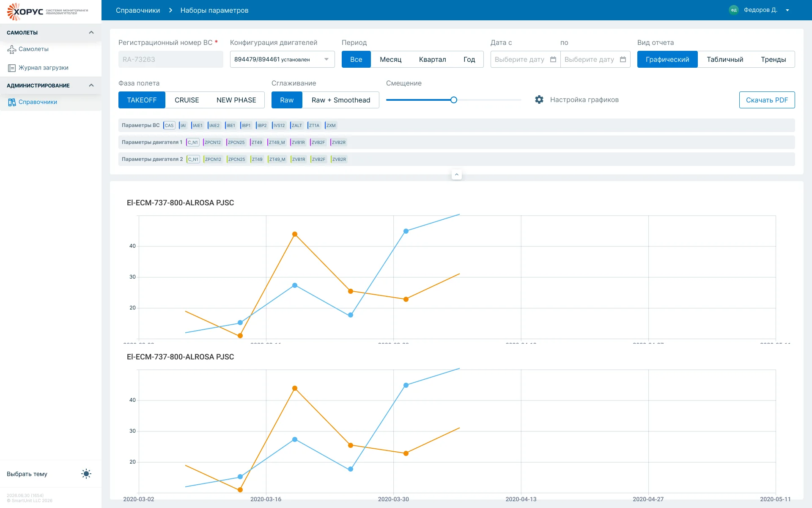This screenshot has width=812, height=508.
Task: Select the CRUISE flight phase
Action: tap(187, 100)
